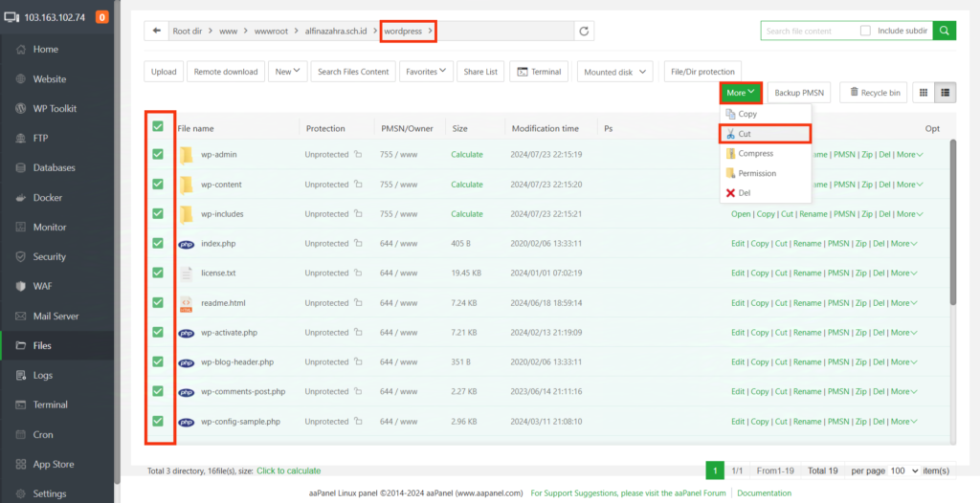Click the back arrow in path bar
The height and width of the screenshot is (503, 980).
[156, 32]
